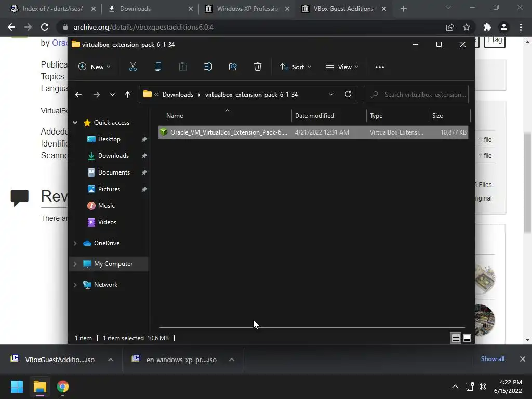Reload the Chrome page
Image resolution: width=532 pixels, height=399 pixels.
[x=45, y=27]
